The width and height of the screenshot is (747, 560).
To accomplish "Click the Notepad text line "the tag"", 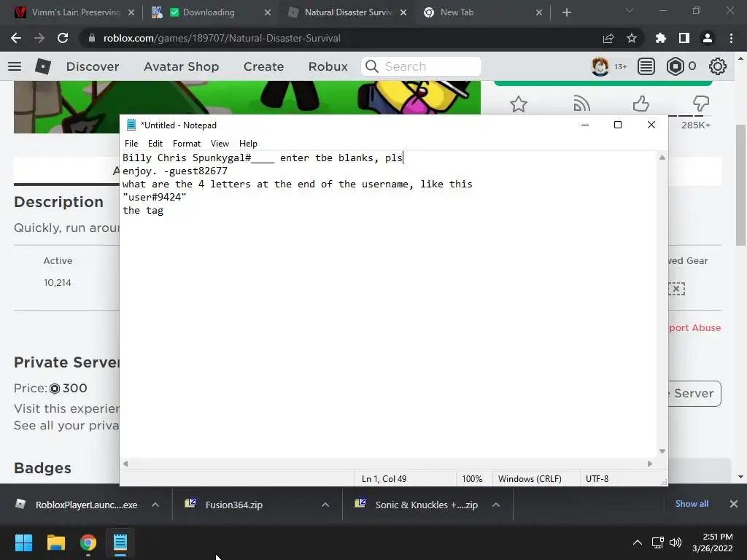I will 143,211.
